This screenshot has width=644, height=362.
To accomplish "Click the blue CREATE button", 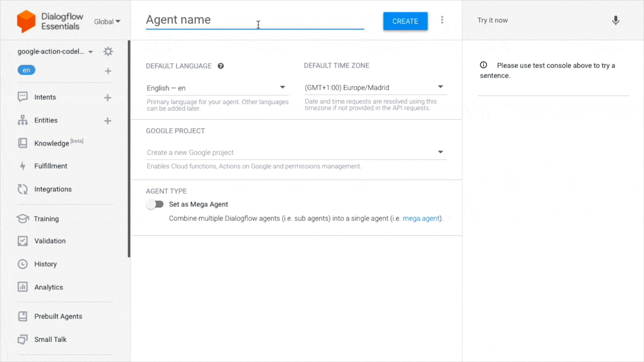I will [405, 21].
